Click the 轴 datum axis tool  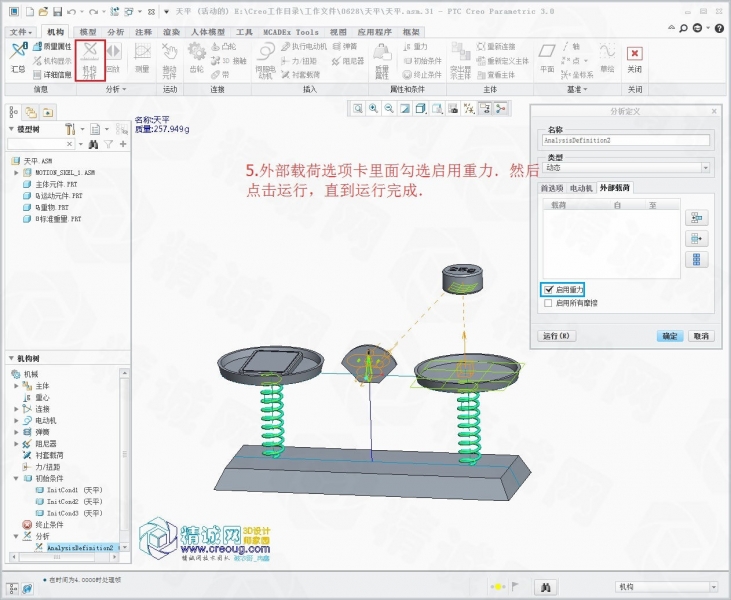click(571, 46)
